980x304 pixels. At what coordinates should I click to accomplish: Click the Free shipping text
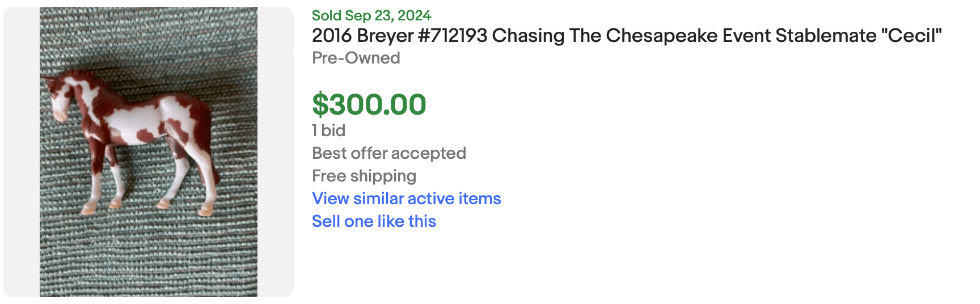pyautogui.click(x=364, y=176)
